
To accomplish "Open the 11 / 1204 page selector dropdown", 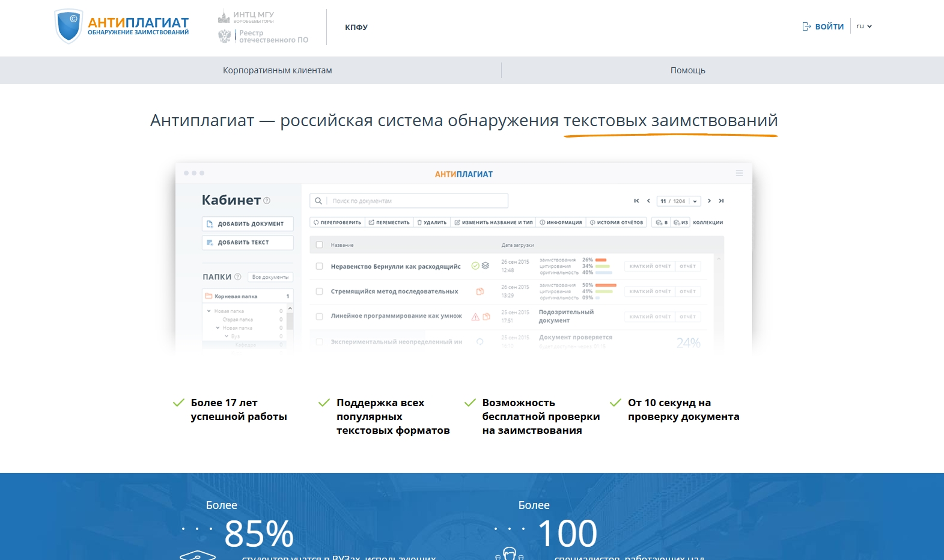I will tap(679, 201).
